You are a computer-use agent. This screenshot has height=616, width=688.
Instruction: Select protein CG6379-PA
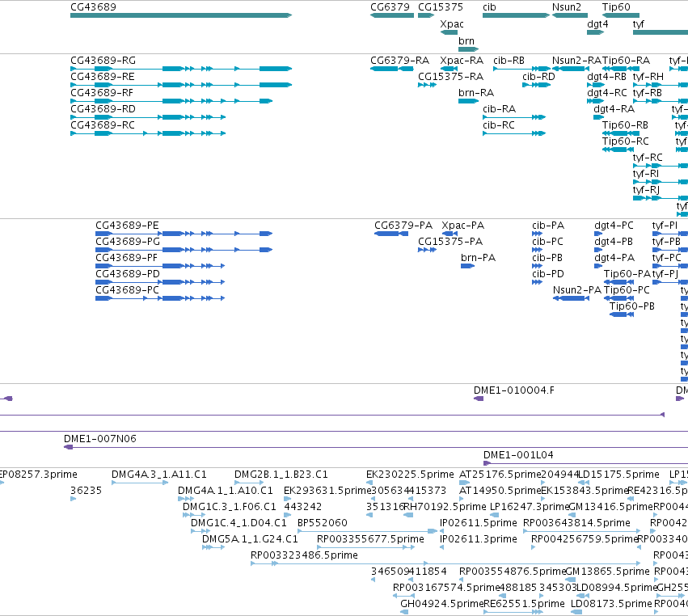point(391,234)
